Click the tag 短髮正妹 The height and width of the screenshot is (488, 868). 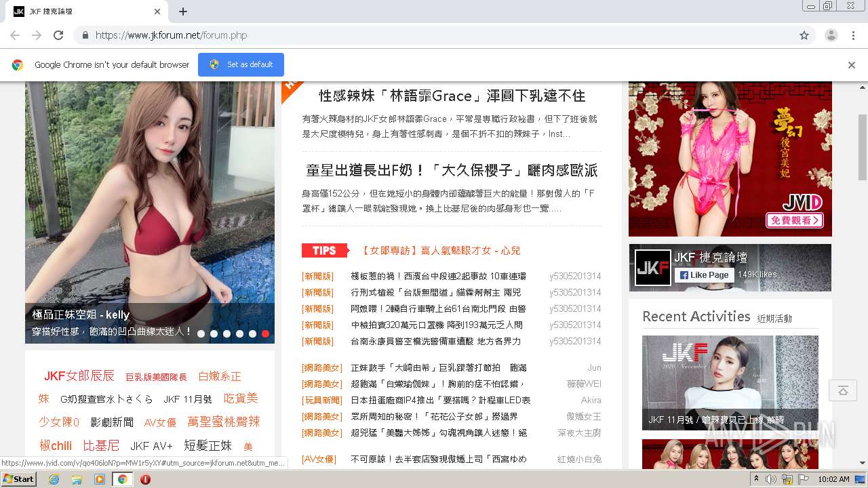(208, 445)
